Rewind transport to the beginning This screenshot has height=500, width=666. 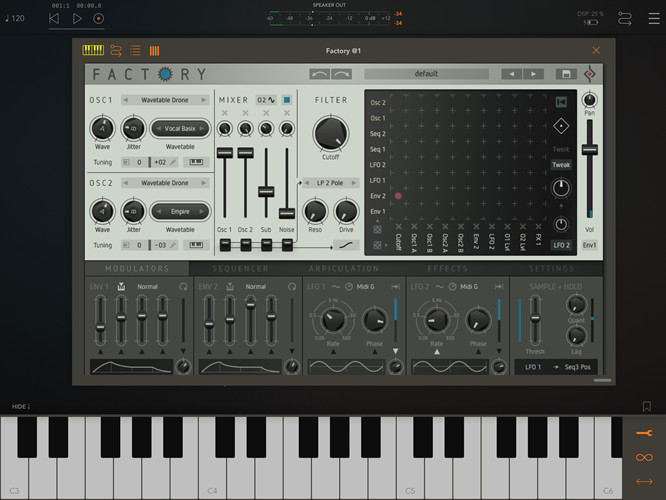click(x=54, y=18)
